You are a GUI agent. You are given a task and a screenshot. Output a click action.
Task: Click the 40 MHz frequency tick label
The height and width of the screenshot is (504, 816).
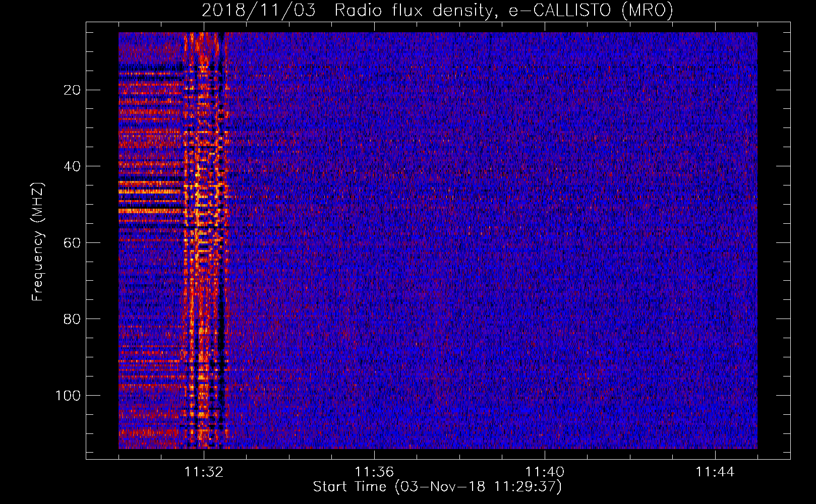[x=73, y=166]
